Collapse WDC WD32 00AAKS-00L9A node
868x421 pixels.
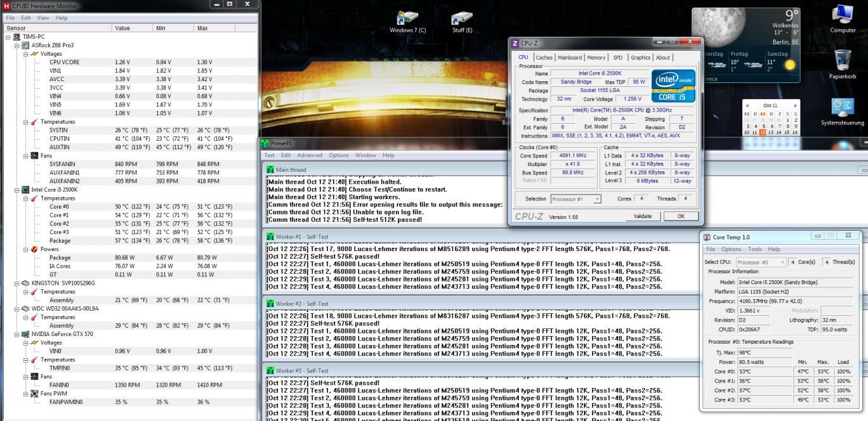coord(18,308)
